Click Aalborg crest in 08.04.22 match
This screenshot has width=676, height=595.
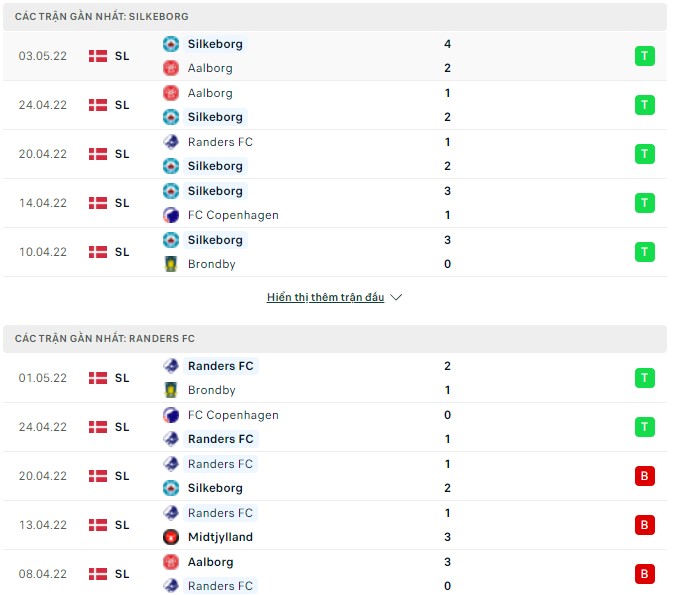point(171,562)
